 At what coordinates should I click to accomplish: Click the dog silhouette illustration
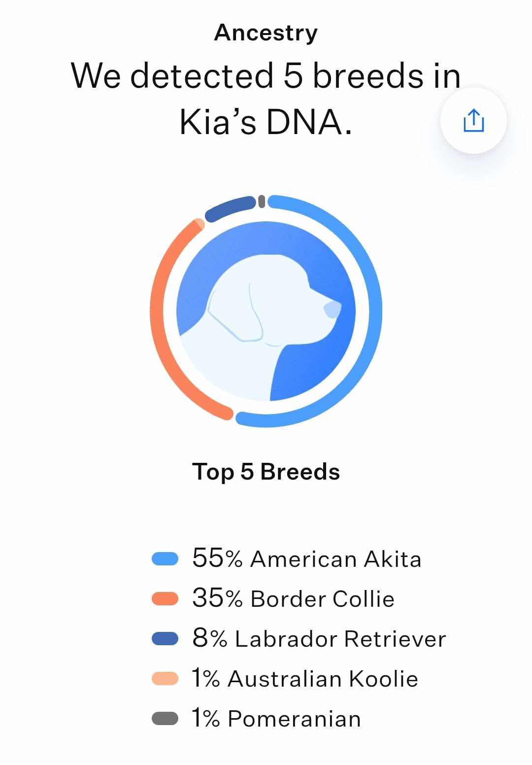pyautogui.click(x=266, y=311)
